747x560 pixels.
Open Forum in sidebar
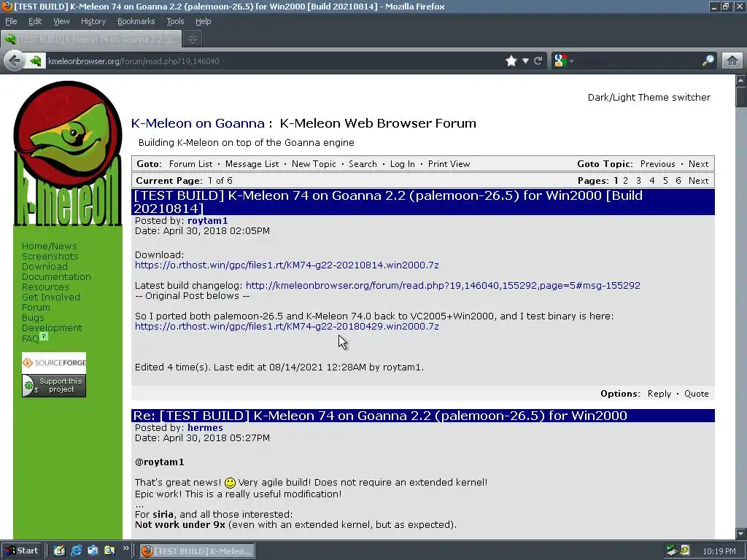tap(36, 308)
